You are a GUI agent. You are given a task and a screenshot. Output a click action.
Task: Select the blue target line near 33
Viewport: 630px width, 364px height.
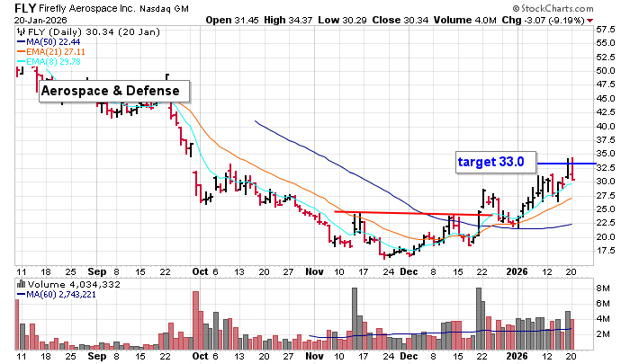(x=567, y=164)
